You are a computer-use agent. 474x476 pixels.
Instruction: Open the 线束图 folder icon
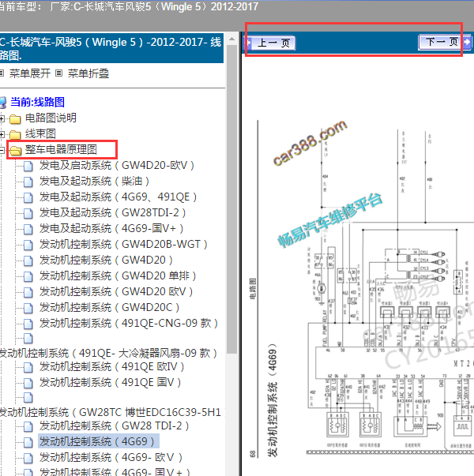[x=15, y=134]
